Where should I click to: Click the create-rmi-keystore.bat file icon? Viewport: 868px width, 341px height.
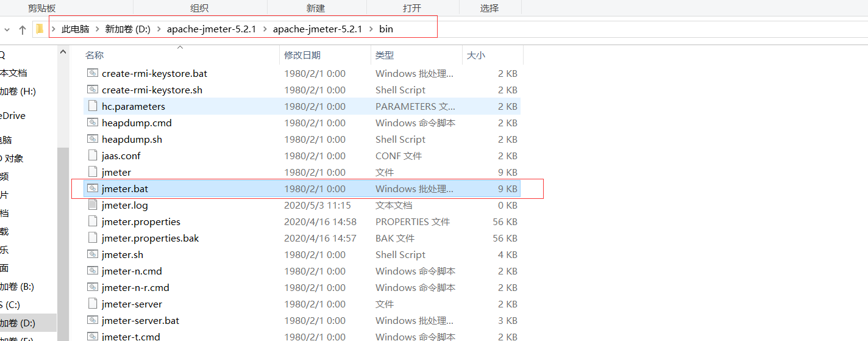93,73
